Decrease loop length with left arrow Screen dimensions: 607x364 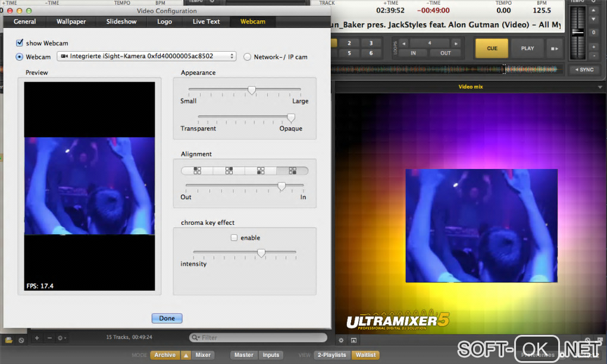pos(403,43)
